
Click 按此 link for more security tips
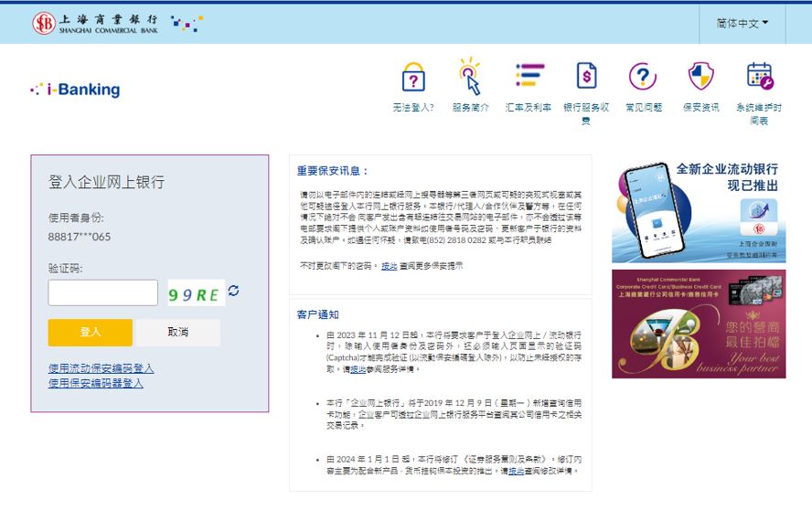point(390,266)
